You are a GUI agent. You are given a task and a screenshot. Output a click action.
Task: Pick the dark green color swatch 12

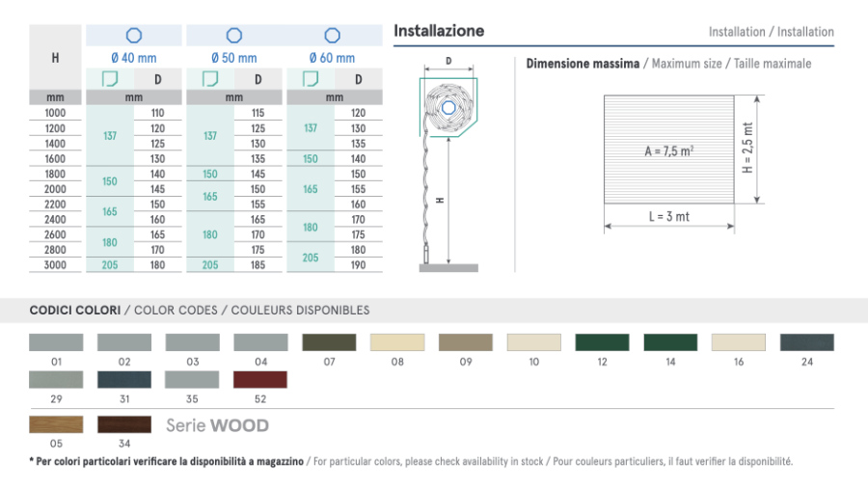603,342
